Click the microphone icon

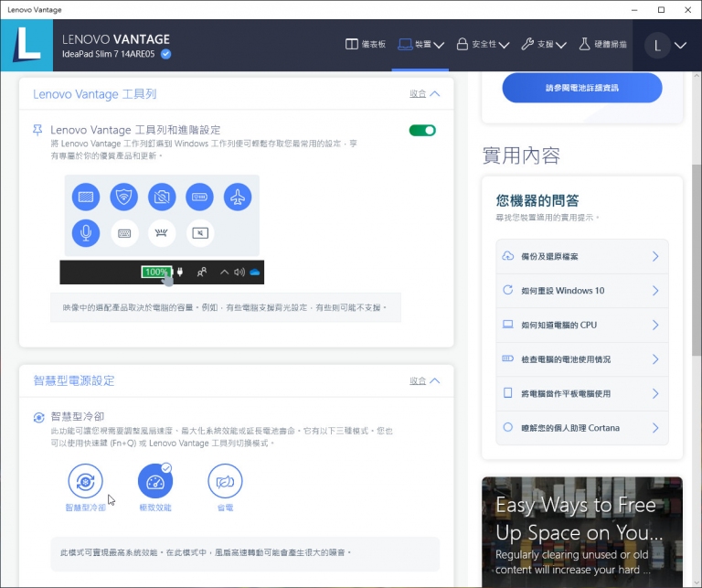(86, 233)
